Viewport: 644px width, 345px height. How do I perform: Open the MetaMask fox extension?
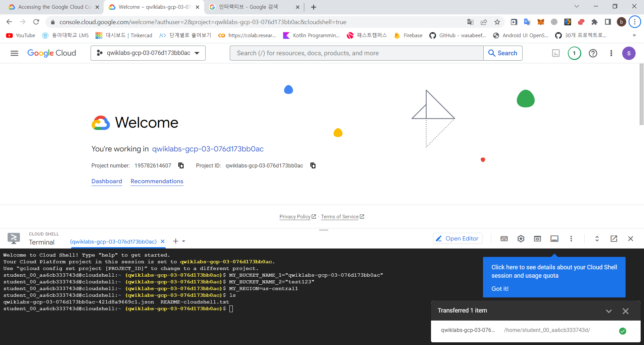tap(541, 22)
